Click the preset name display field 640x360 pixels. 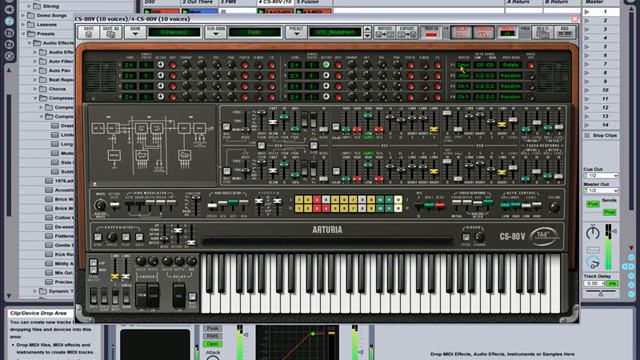(335, 32)
